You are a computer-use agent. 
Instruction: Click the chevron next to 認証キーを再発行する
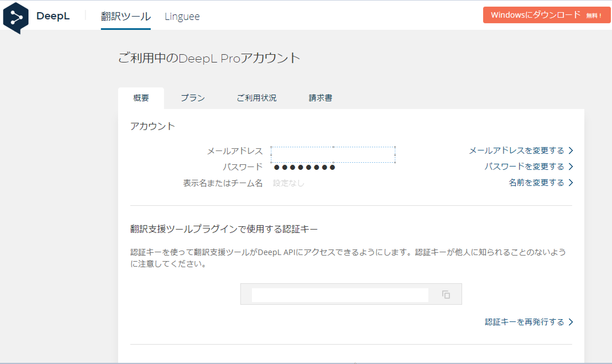pyautogui.click(x=571, y=322)
